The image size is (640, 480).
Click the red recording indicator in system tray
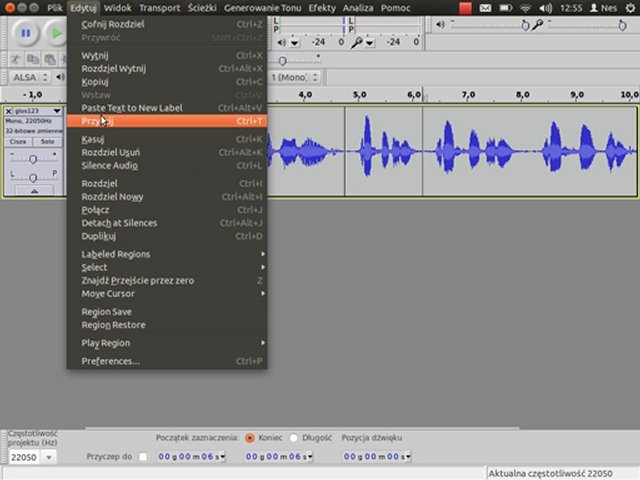[466, 8]
